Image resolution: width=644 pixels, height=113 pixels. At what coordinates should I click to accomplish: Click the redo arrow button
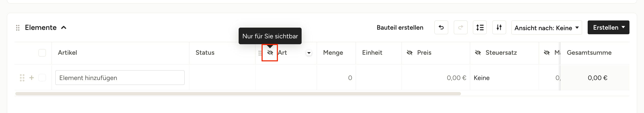460,27
